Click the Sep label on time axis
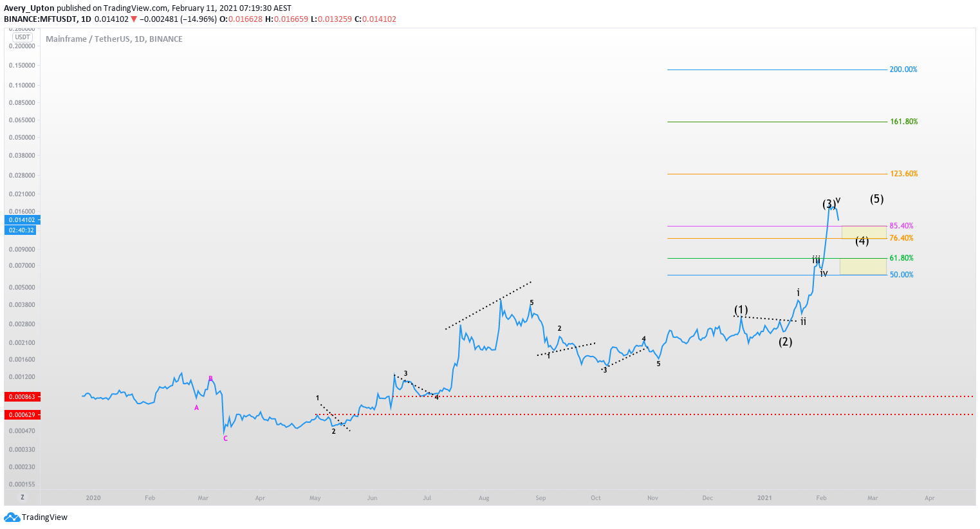Viewport: 980px width, 529px height. [541, 498]
